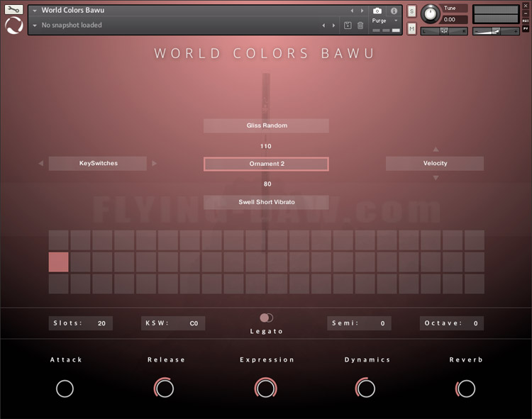Expand the World Colors Bawu instrument dropdown
532x419 pixels.
pyautogui.click(x=35, y=11)
